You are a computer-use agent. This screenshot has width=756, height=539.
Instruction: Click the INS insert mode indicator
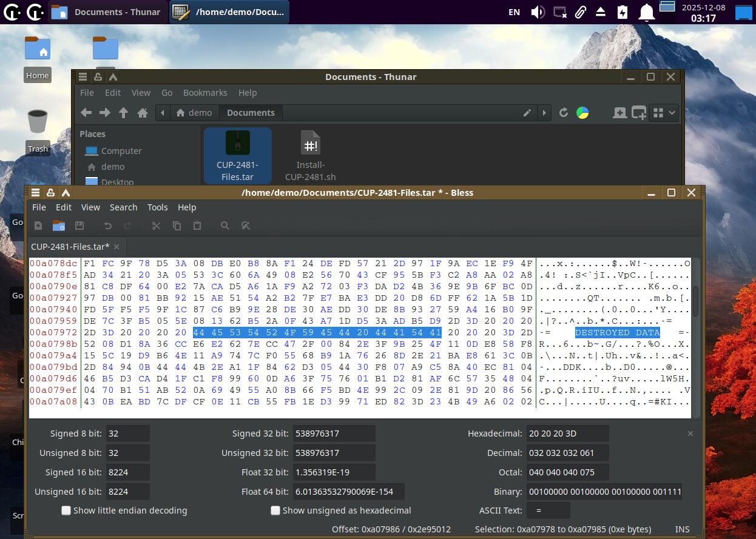(682, 529)
